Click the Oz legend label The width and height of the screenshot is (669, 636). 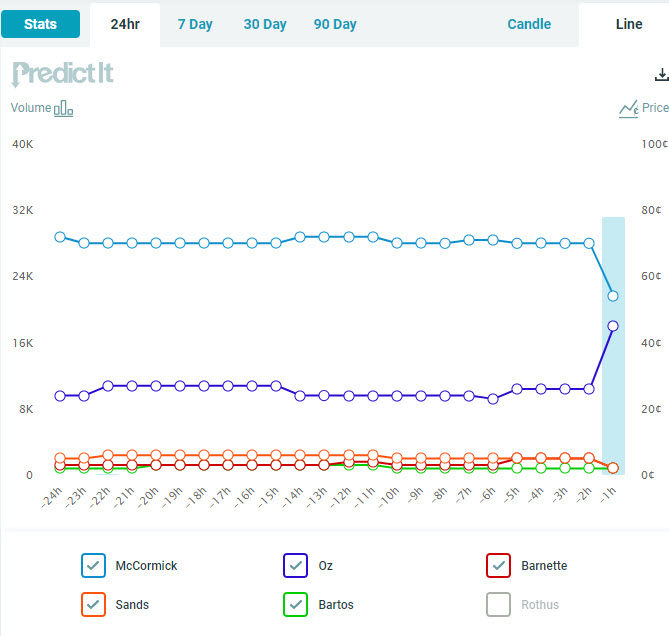click(x=326, y=566)
